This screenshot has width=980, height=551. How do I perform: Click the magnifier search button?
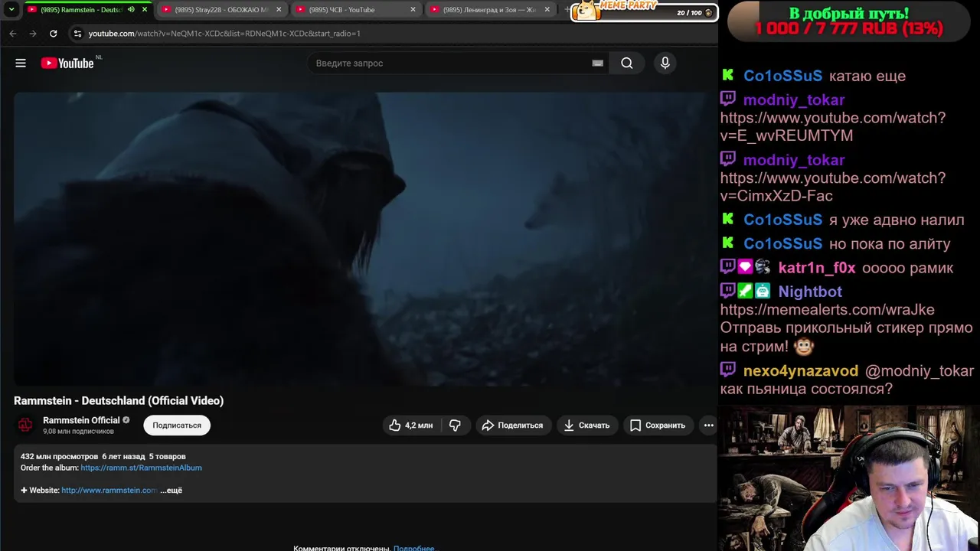point(627,64)
